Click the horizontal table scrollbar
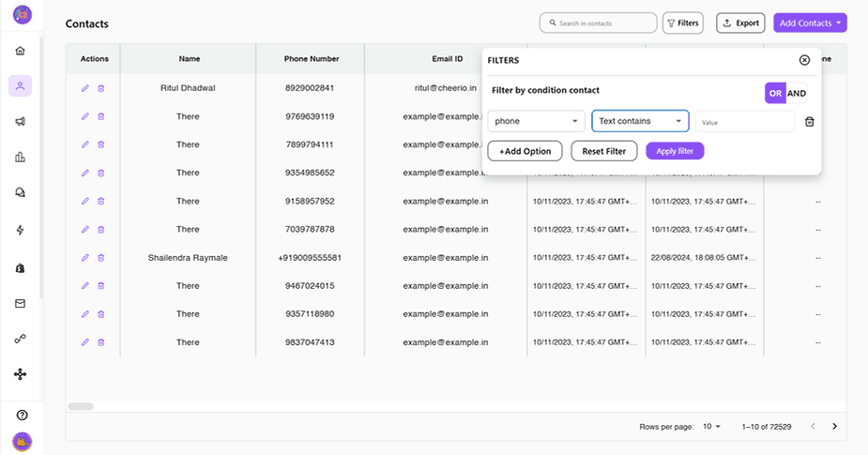This screenshot has width=868, height=455. 81,406
